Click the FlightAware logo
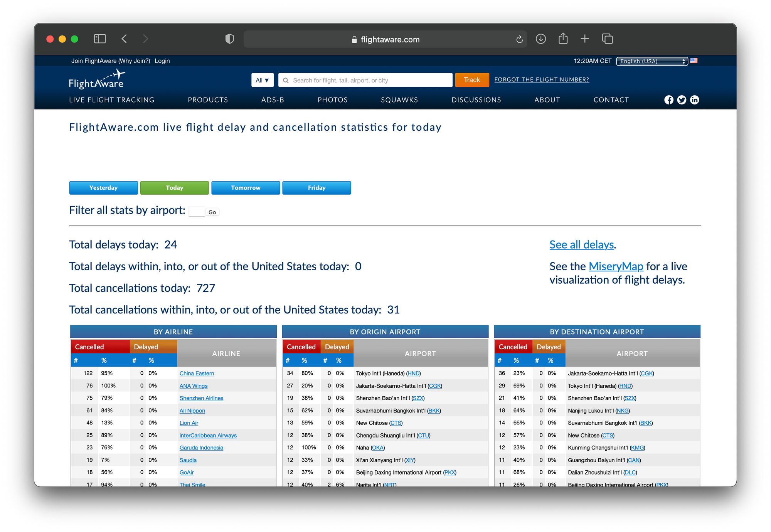Image resolution: width=771 pixels, height=532 pixels. coord(97,79)
